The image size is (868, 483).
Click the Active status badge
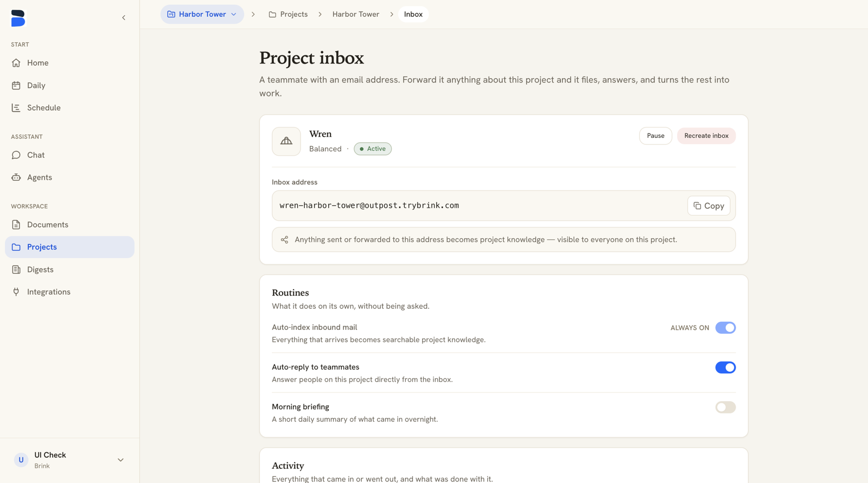pyautogui.click(x=373, y=149)
